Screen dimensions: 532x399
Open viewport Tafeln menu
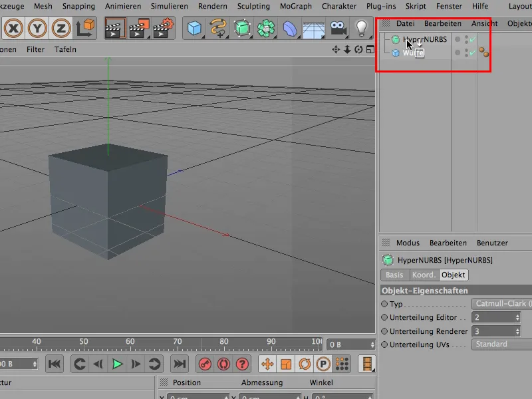coord(65,49)
